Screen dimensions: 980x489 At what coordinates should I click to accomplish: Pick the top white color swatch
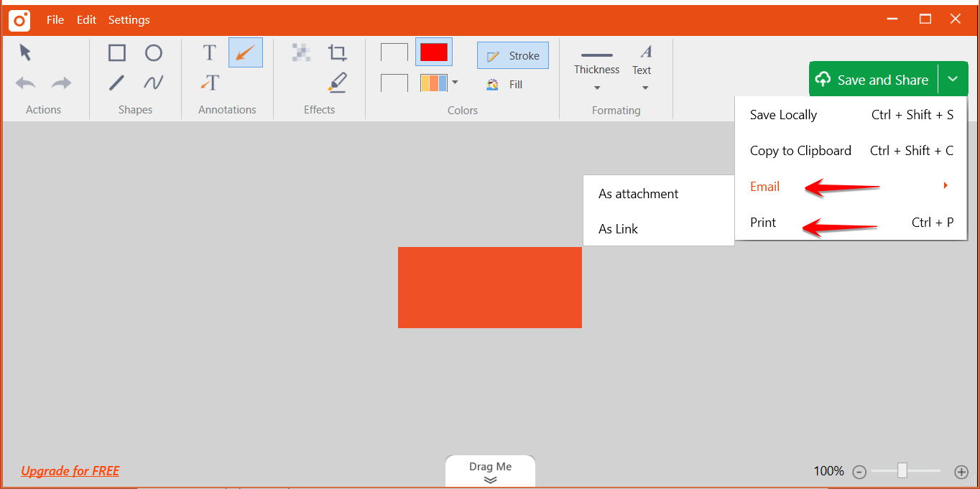394,52
